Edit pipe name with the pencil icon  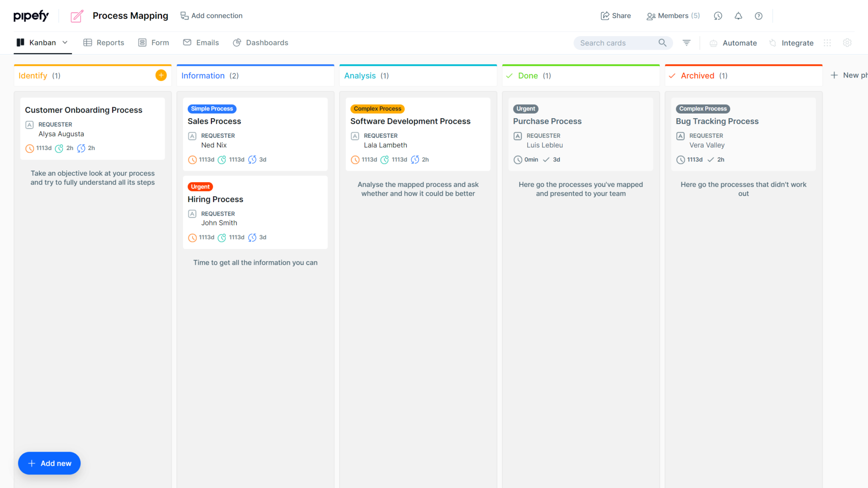coord(76,16)
